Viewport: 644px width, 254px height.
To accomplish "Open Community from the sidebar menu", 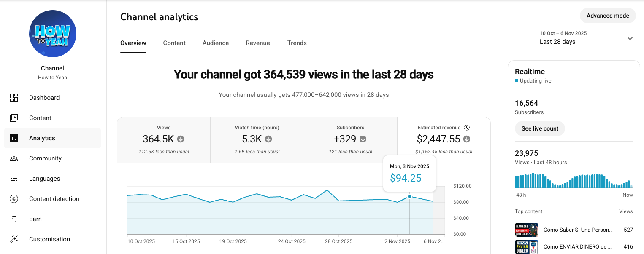I will pyautogui.click(x=52, y=158).
